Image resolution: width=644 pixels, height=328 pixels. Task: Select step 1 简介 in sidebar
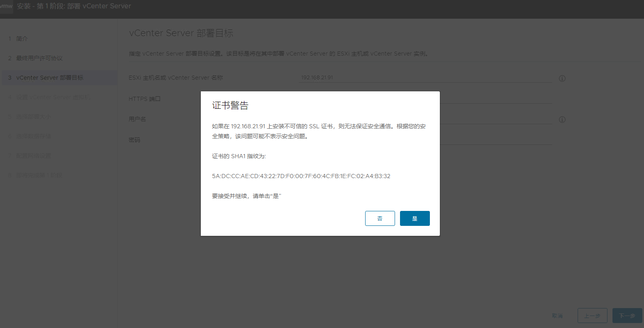(60, 39)
